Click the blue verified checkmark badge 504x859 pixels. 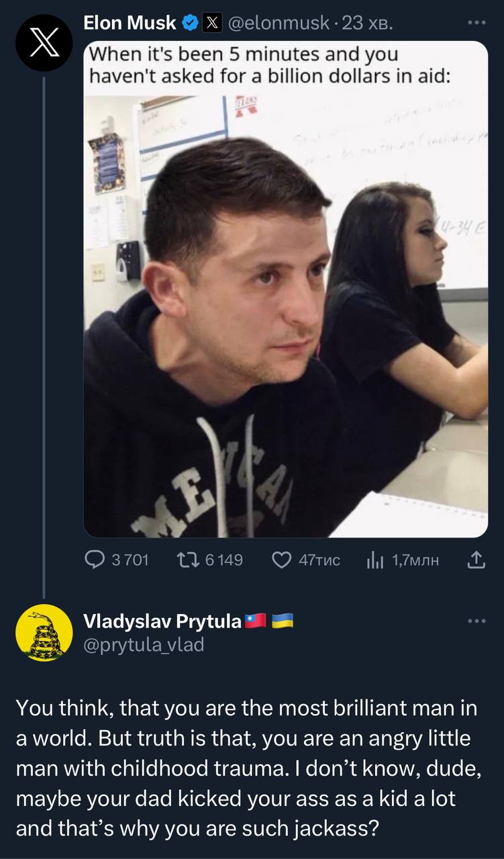click(190, 23)
